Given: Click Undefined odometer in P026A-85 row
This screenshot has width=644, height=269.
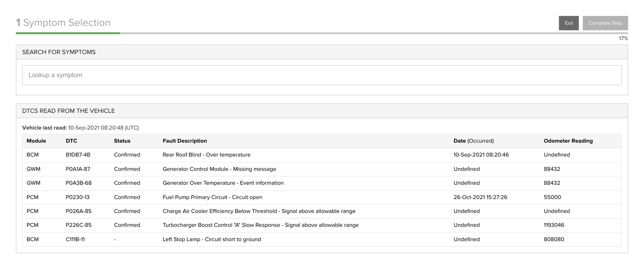Looking at the screenshot, I should [557, 211].
